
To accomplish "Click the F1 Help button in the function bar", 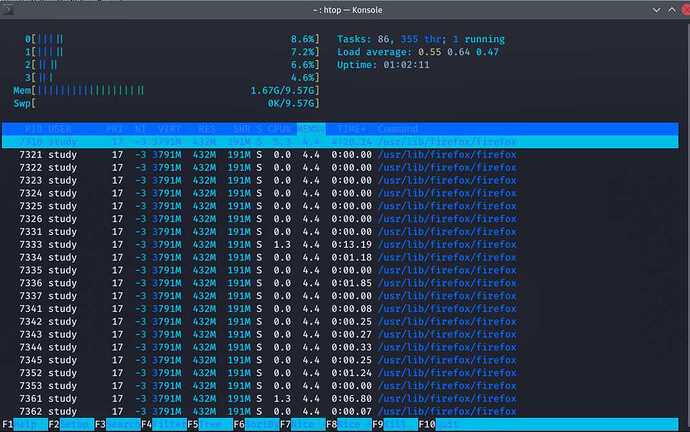I will click(25, 425).
